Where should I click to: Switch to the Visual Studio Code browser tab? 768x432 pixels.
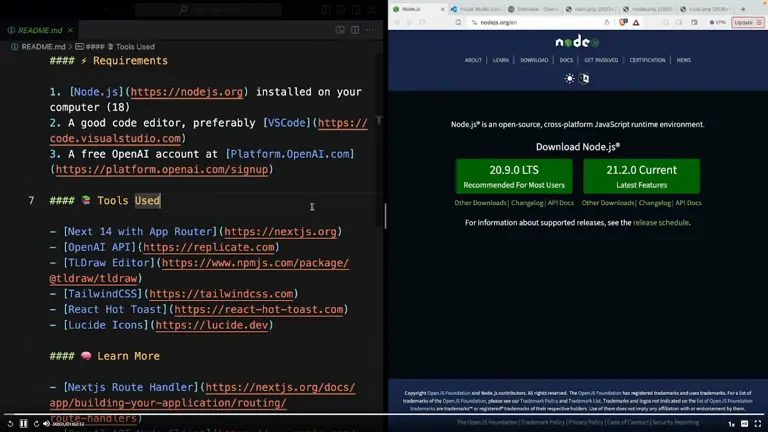[x=476, y=9]
